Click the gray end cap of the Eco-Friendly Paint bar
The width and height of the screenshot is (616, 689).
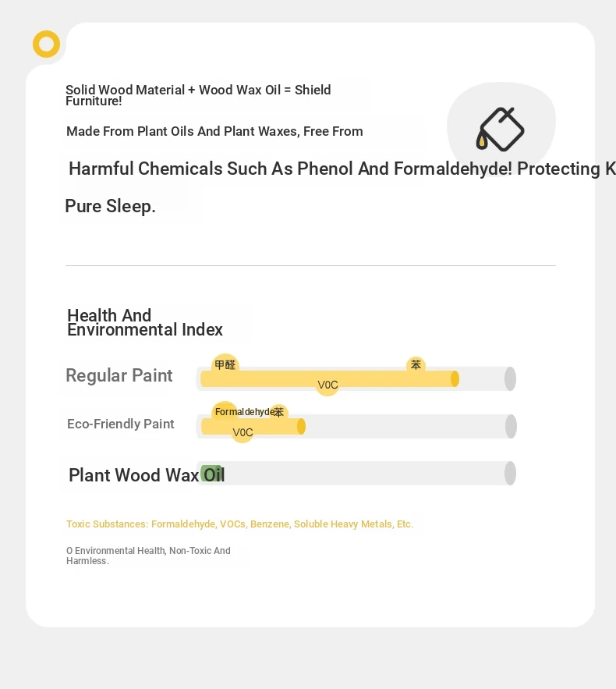pos(511,426)
